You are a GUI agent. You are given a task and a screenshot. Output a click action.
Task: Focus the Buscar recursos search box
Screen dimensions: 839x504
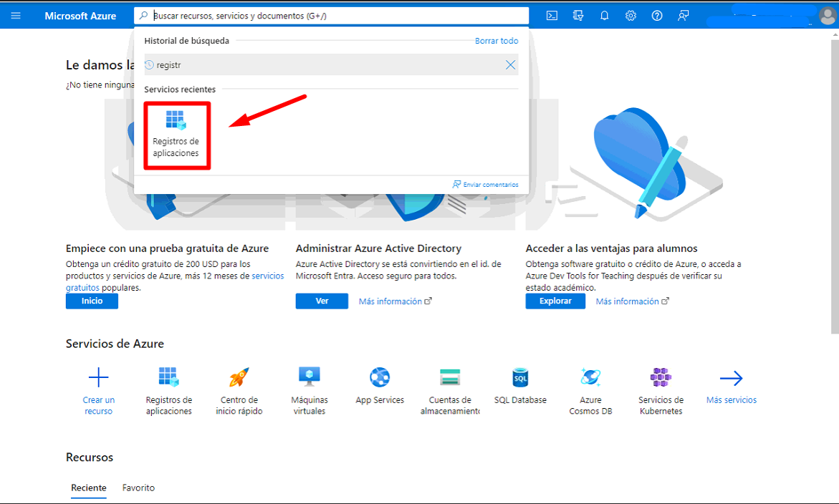pos(331,16)
